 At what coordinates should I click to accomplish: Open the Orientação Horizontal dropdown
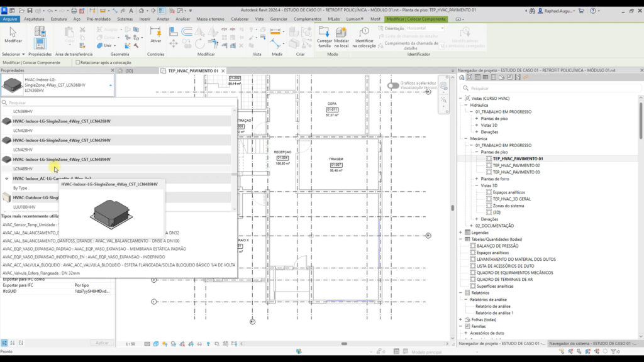pyautogui.click(x=426, y=28)
